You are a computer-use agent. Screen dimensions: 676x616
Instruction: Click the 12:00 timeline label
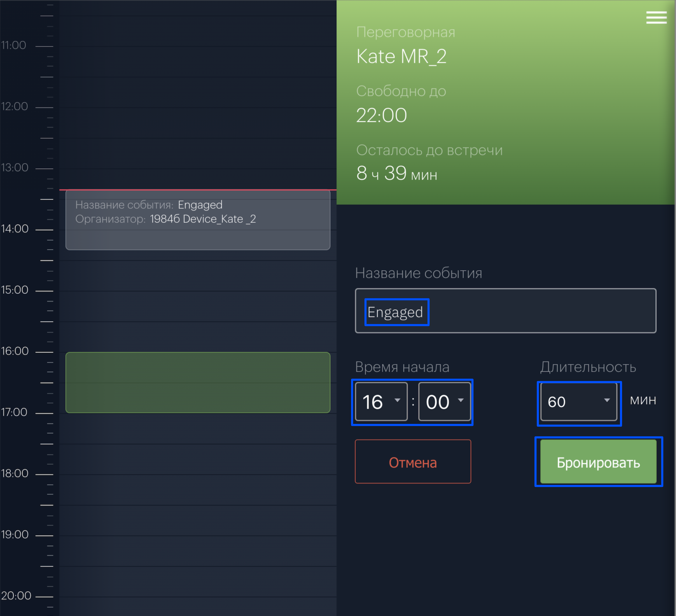point(14,107)
